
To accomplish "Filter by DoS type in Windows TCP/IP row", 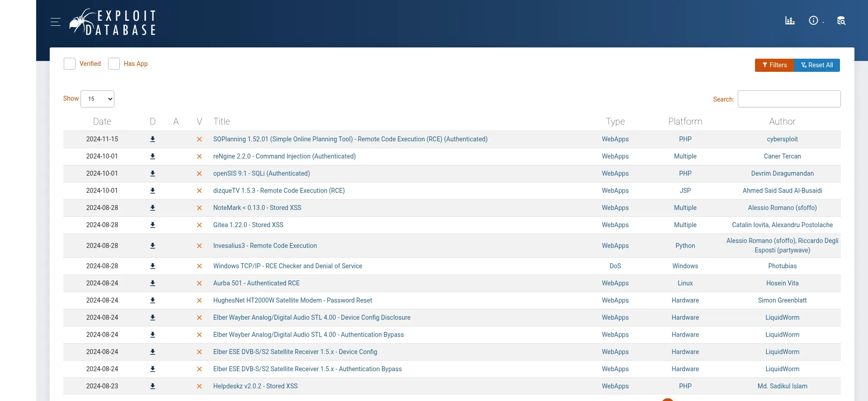I will [615, 266].
